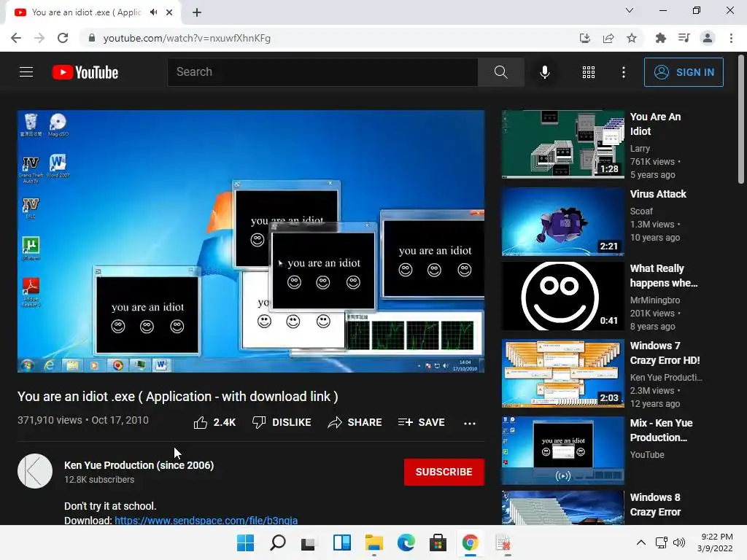
Task: Go back in browser history
Action: point(16,38)
